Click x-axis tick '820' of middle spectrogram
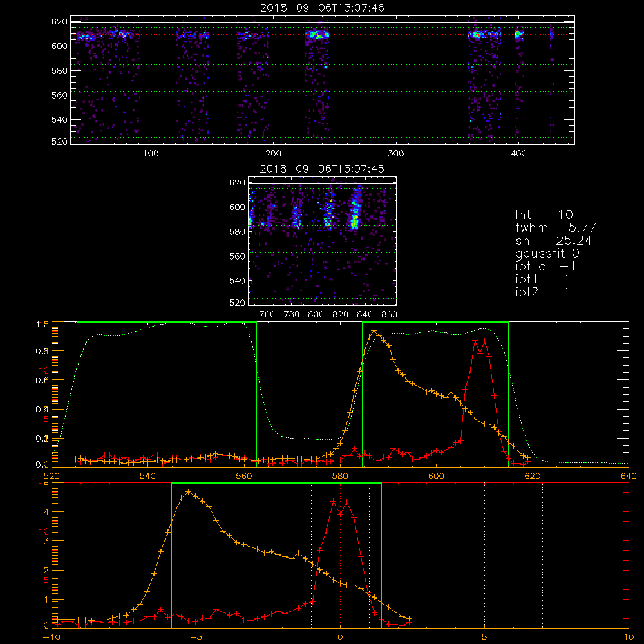The image size is (644, 644). click(340, 315)
